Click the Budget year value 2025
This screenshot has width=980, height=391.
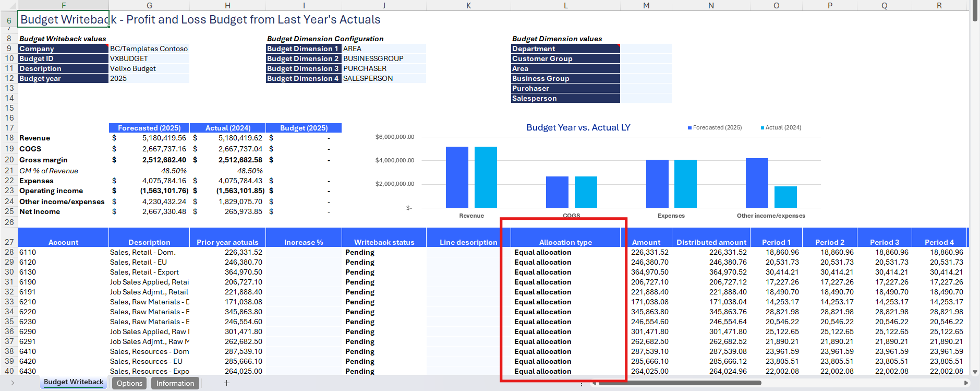pyautogui.click(x=149, y=78)
